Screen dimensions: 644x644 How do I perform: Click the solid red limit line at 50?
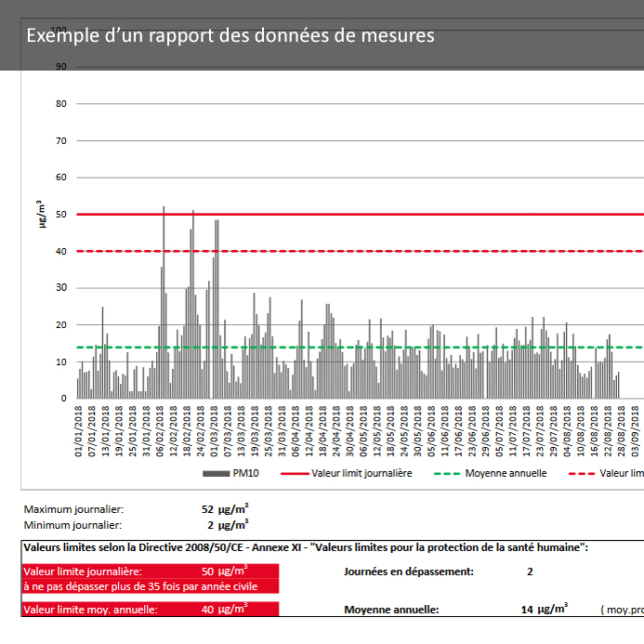372,214
